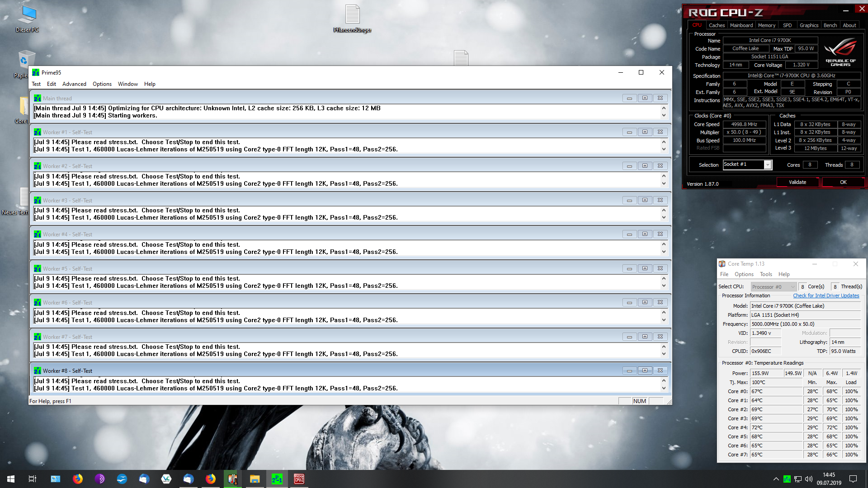Click the Check for Intel Driver Updates link
The width and height of the screenshot is (868, 488).
coord(826,296)
